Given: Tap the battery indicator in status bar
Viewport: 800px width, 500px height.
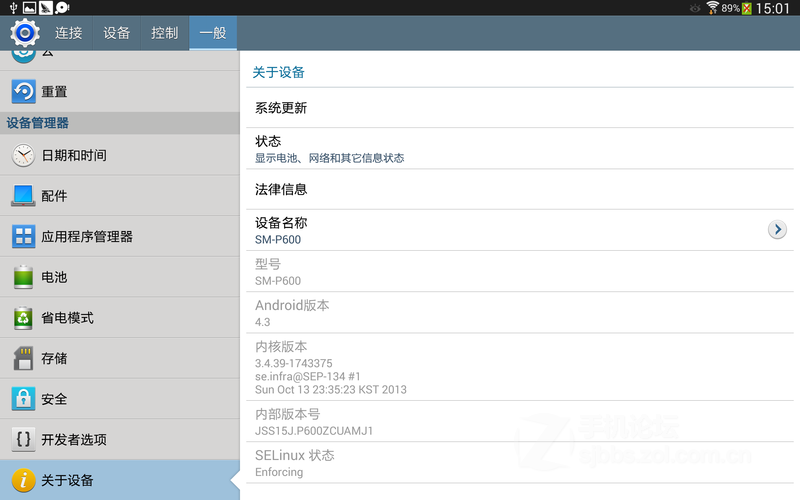Looking at the screenshot, I should 747,8.
